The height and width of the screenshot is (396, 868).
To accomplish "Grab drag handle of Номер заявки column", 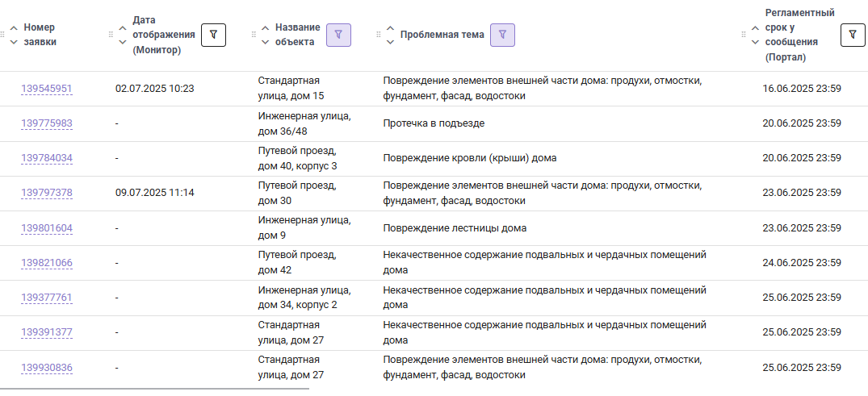I will [x=2, y=35].
